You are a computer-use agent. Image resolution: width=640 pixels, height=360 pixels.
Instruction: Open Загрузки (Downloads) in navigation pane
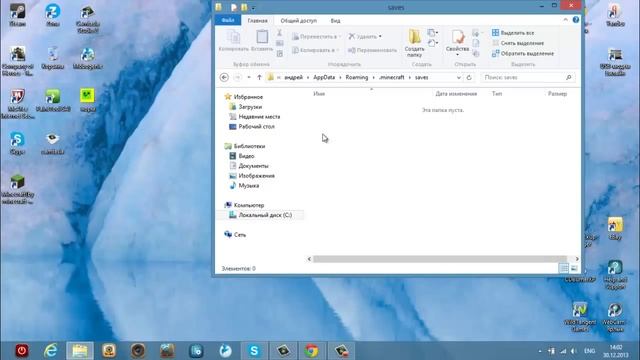point(245,107)
